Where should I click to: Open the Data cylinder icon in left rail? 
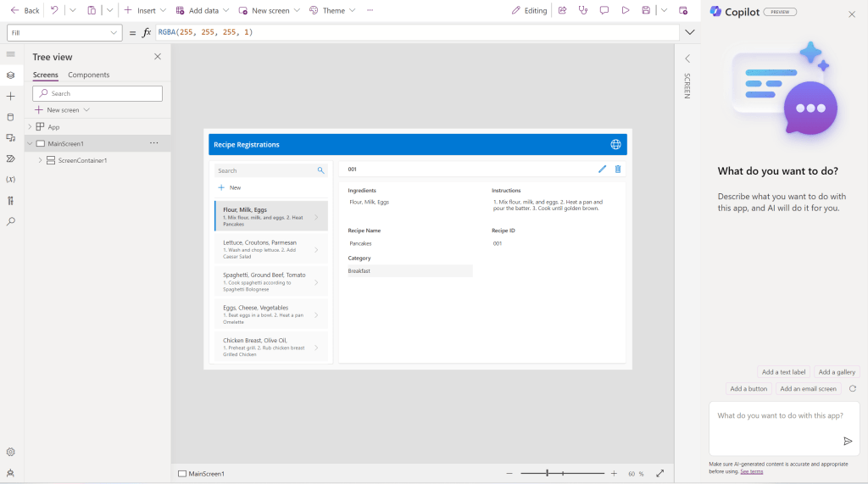click(x=10, y=118)
